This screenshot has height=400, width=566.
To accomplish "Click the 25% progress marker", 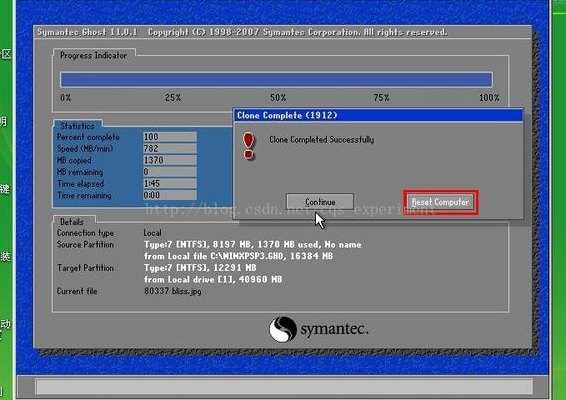I will [x=173, y=97].
